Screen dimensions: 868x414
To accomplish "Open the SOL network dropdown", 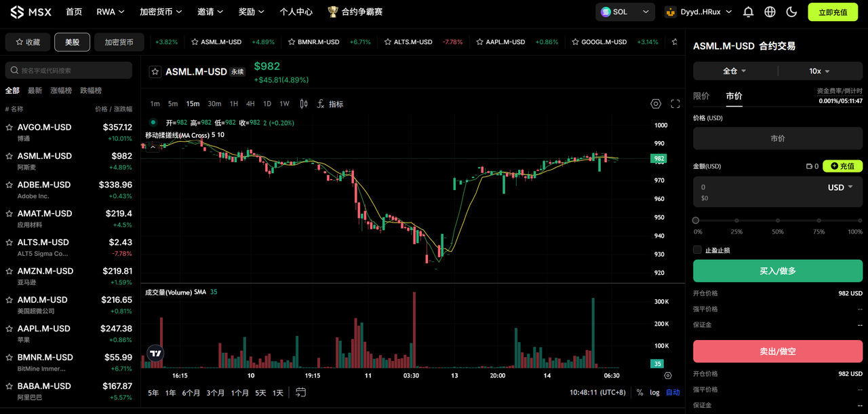I will [625, 12].
